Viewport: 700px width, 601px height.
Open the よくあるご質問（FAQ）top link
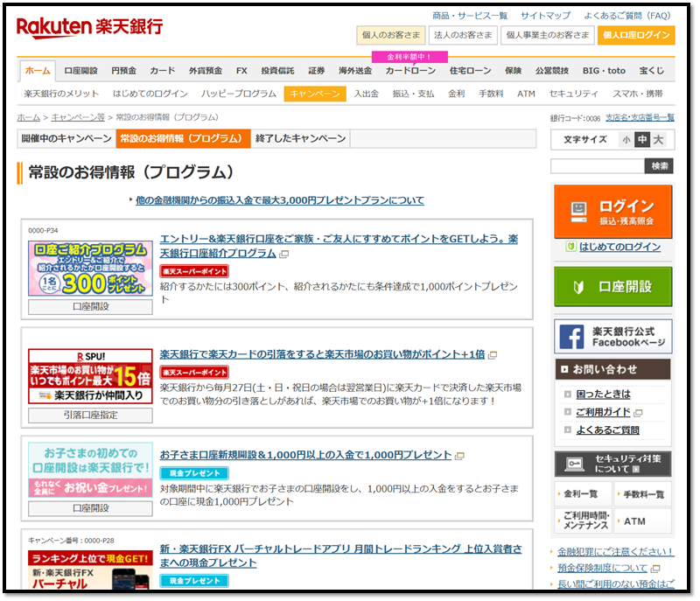(627, 16)
